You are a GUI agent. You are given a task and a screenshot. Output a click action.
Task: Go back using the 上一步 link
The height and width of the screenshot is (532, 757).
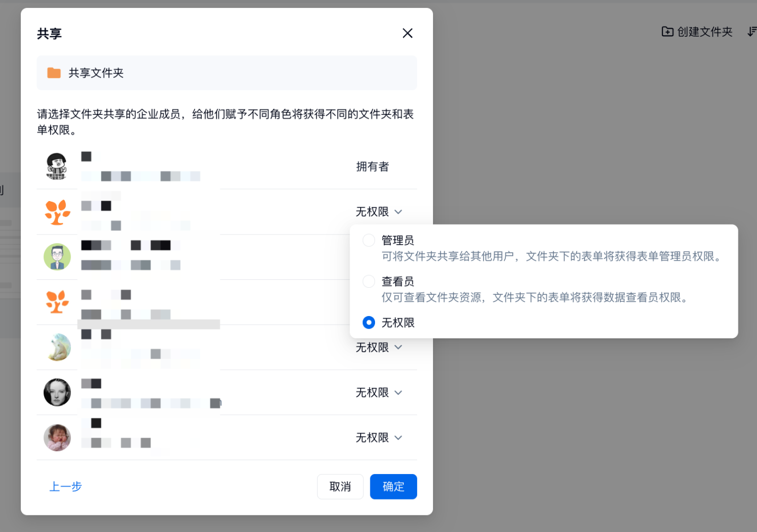(65, 487)
